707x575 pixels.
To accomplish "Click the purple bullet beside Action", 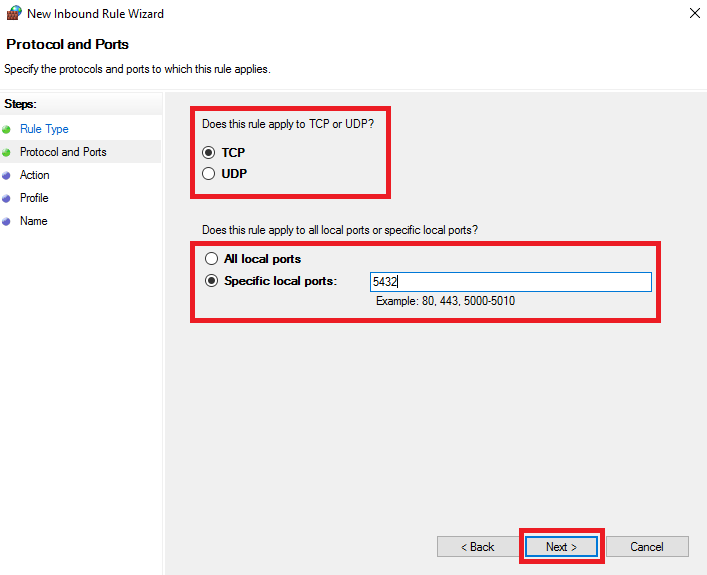I will [x=6, y=175].
